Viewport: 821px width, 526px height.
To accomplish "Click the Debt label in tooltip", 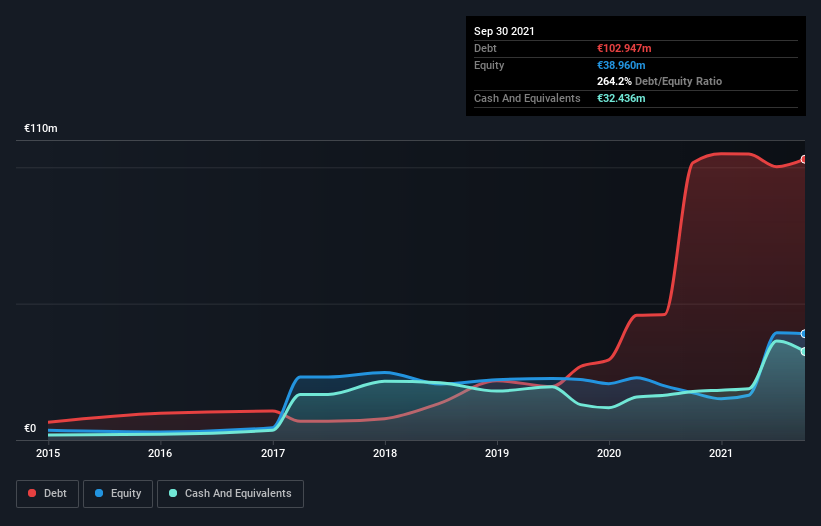I will tap(485, 48).
